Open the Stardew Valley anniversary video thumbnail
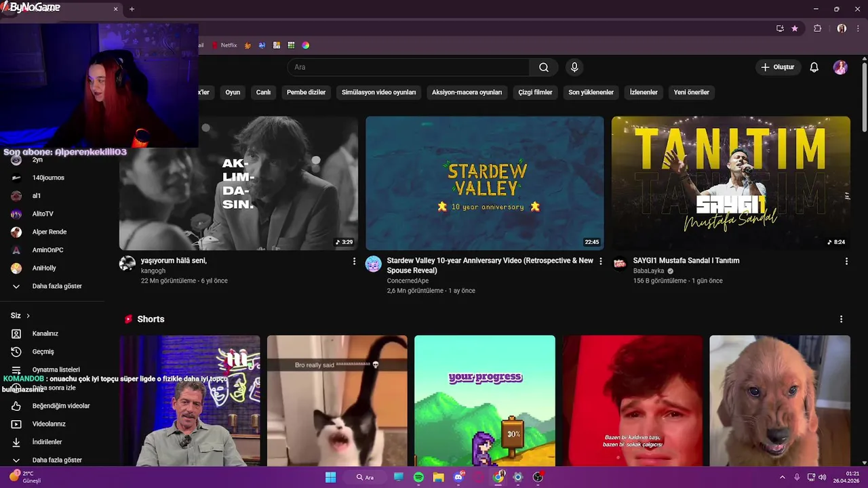 (484, 183)
